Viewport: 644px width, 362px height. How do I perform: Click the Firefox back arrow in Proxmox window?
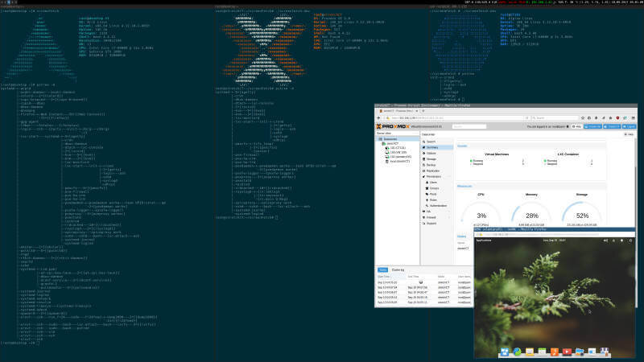point(378,117)
